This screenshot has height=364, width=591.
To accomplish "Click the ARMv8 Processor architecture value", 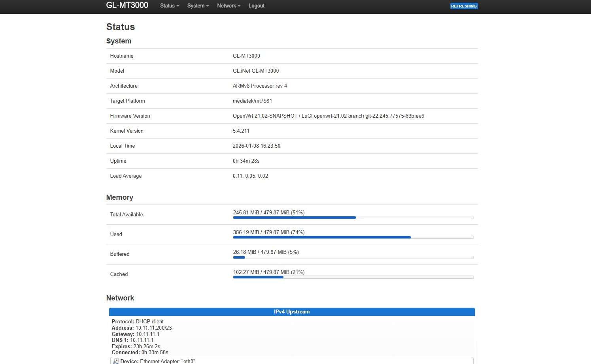I will click(260, 86).
